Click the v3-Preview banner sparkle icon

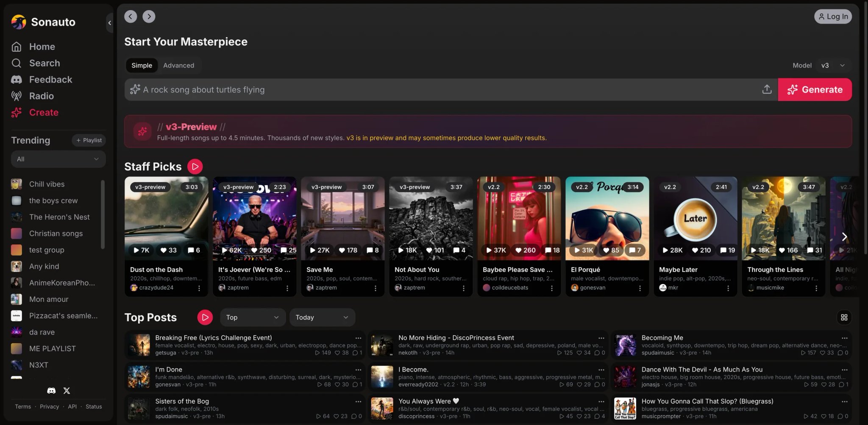(142, 131)
